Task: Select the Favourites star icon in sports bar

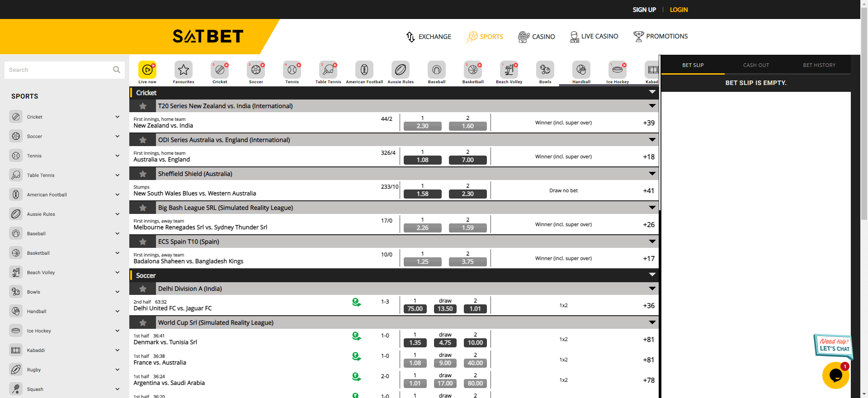Action: click(x=184, y=70)
